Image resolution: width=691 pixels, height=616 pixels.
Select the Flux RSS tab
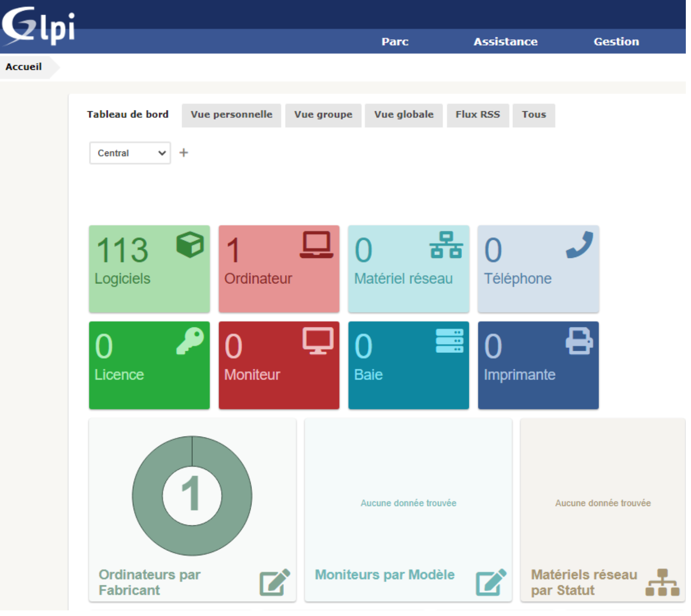coord(477,115)
